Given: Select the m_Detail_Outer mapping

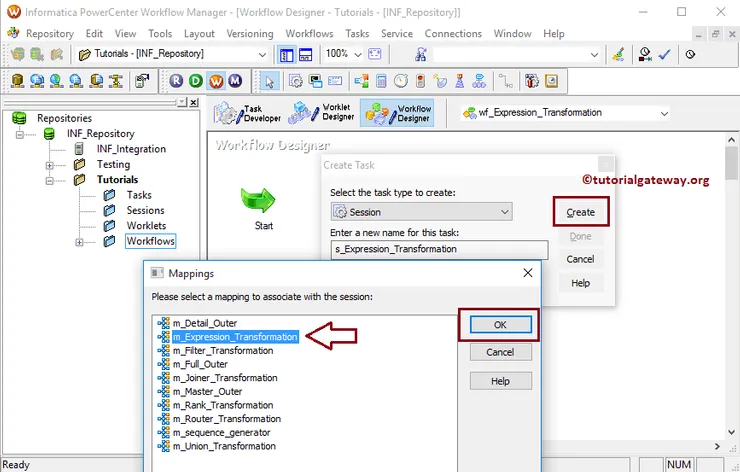Looking at the screenshot, I should (x=204, y=323).
